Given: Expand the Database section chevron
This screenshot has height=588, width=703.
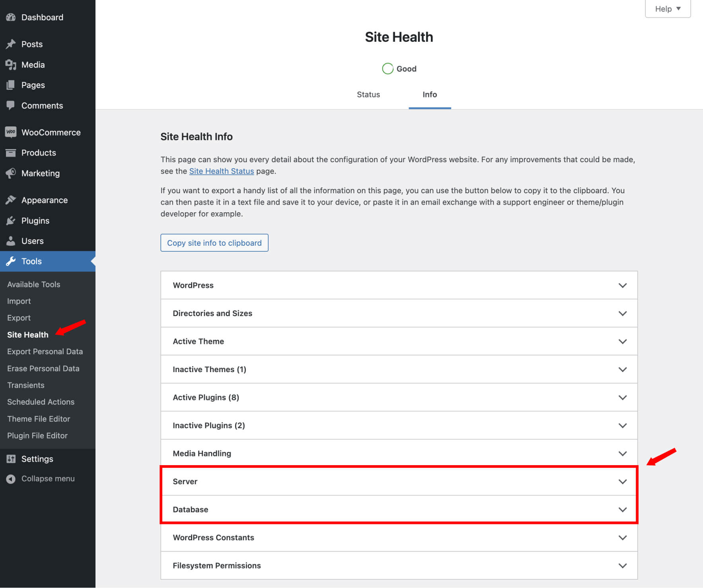Looking at the screenshot, I should [x=623, y=510].
